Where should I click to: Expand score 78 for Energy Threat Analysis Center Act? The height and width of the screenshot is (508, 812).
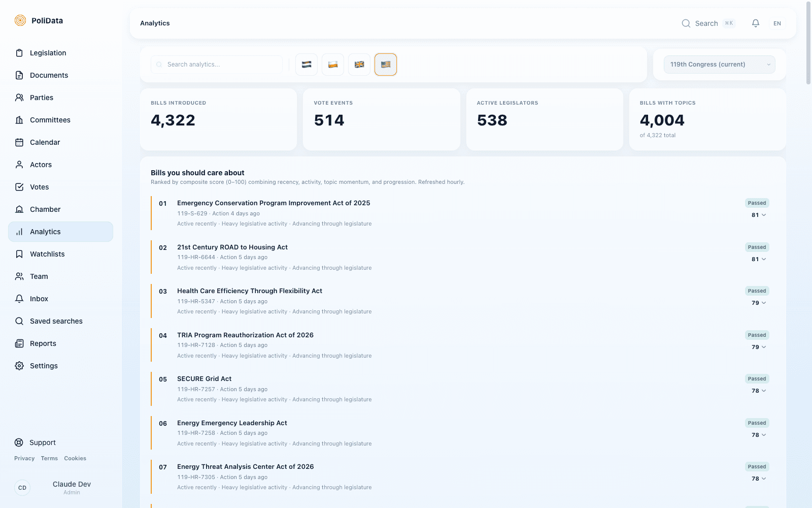tap(759, 479)
